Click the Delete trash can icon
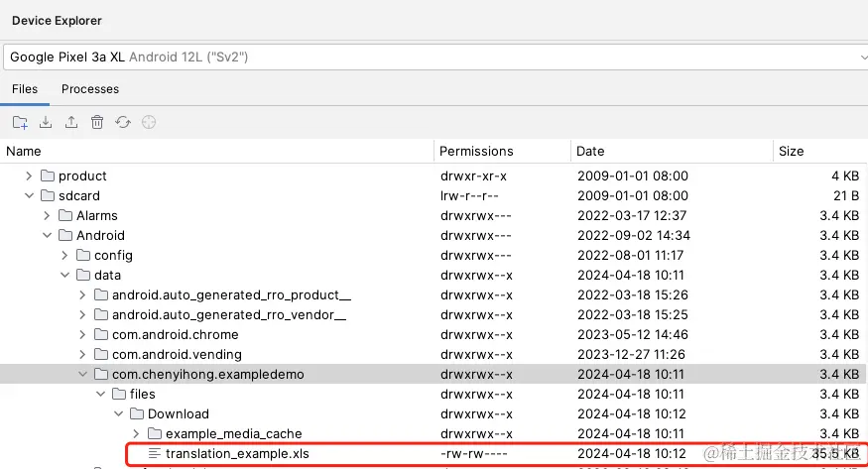The image size is (868, 469). 97,122
